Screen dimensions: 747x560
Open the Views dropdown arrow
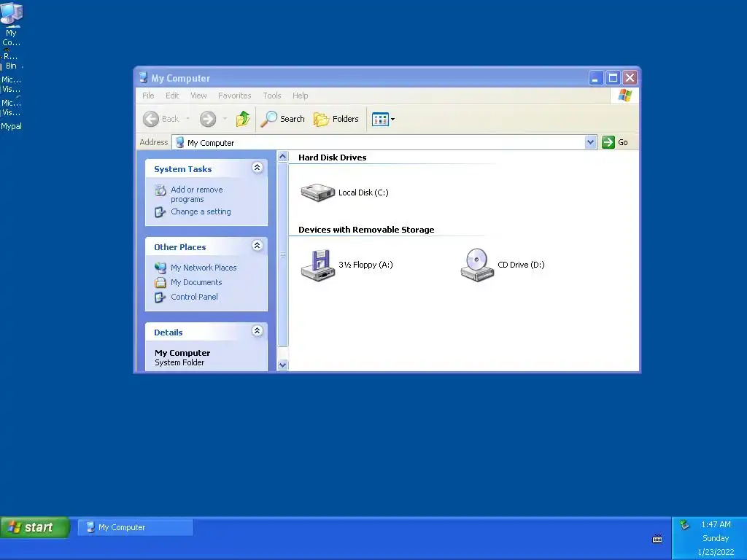[393, 119]
